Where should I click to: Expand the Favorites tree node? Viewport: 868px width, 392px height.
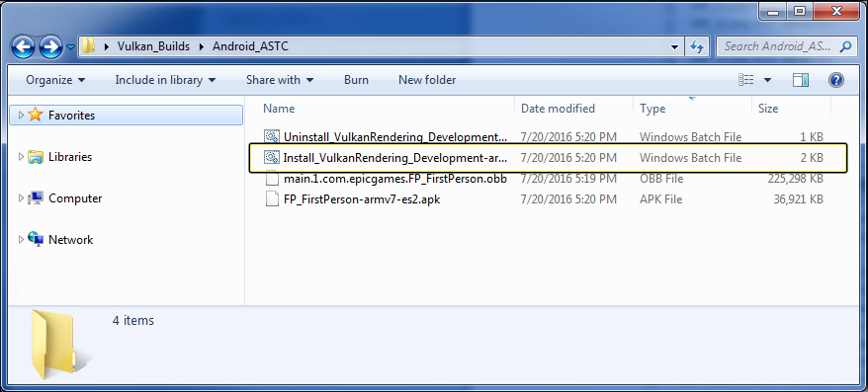tap(21, 115)
